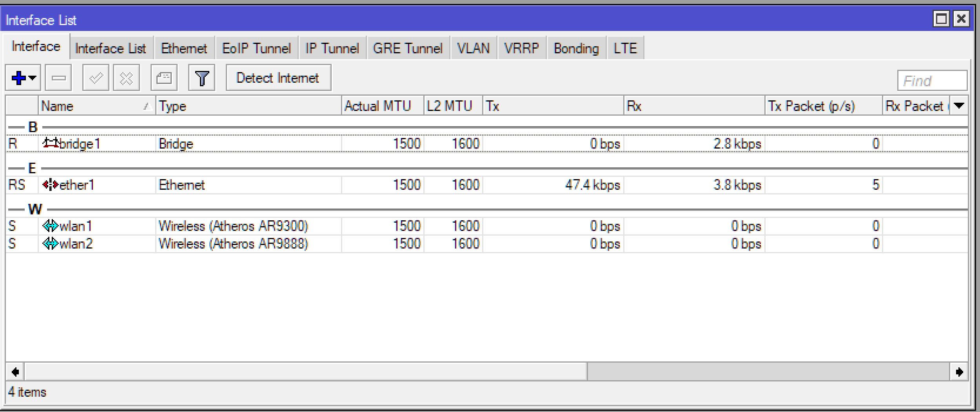
Task: Focus the Find search field
Action: click(x=932, y=81)
